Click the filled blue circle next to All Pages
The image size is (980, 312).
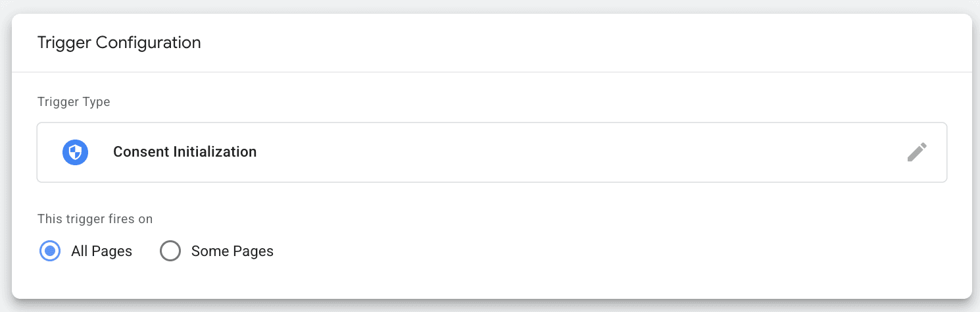(50, 251)
